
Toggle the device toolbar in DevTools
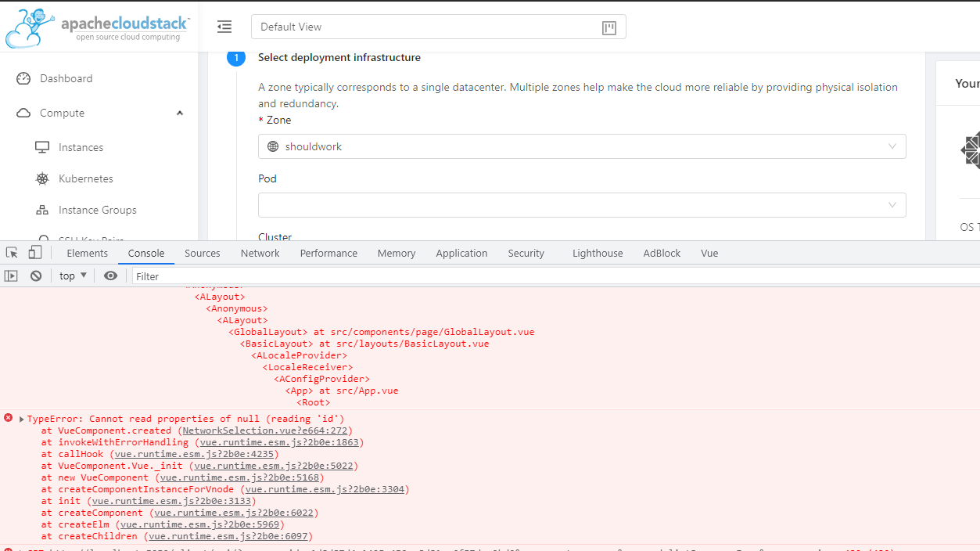(x=35, y=253)
